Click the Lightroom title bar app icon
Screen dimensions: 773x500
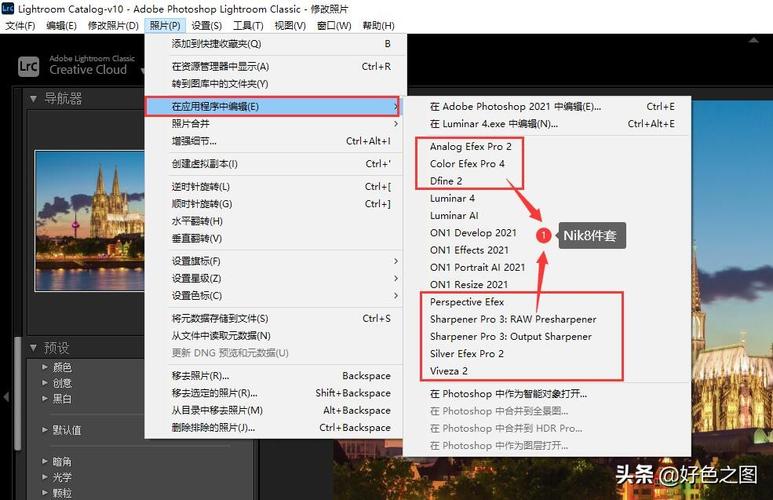(8, 8)
